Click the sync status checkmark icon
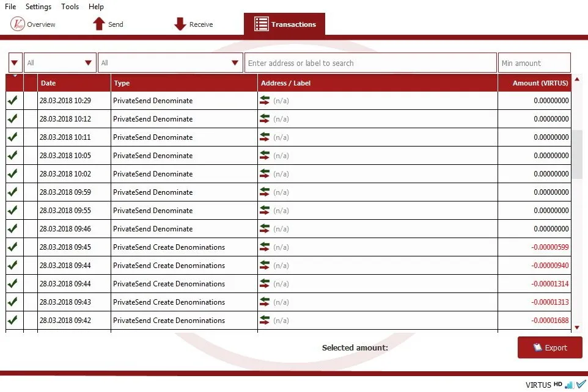Image resolution: width=588 pixels, height=392 pixels. [581, 384]
